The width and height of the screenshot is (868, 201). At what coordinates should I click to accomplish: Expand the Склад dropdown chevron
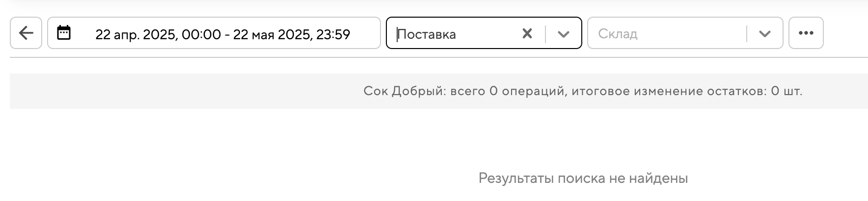point(764,34)
